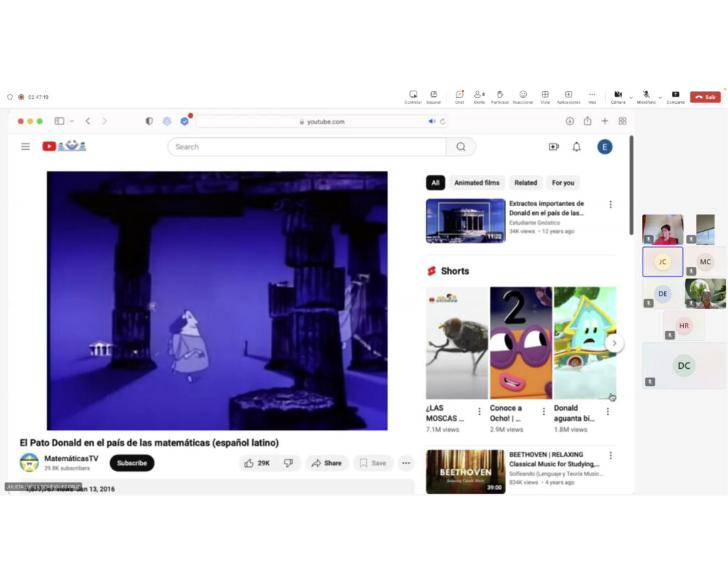Click Controlar to take control
This screenshot has width=728, height=582.
(413, 97)
